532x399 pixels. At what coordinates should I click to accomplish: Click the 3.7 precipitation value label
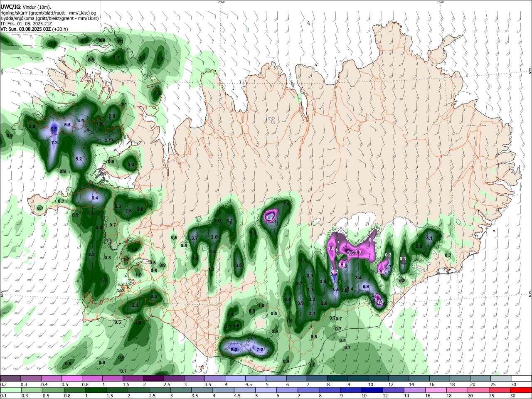coord(194,238)
